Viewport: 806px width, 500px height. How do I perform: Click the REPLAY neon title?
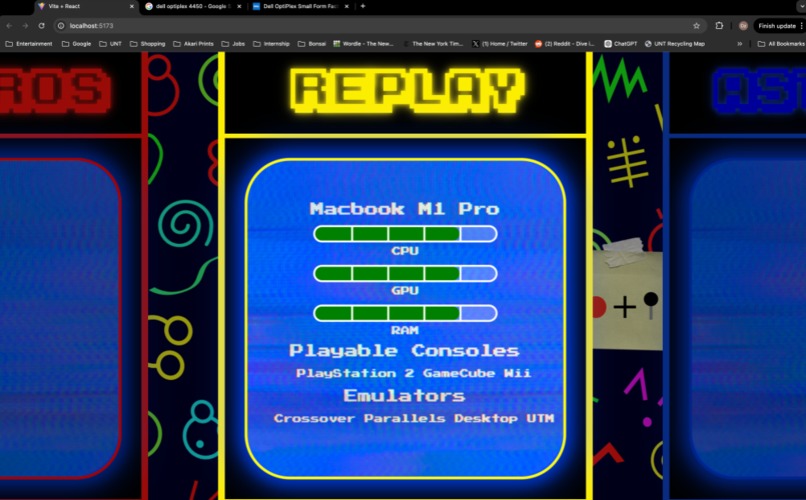pyautogui.click(x=407, y=90)
